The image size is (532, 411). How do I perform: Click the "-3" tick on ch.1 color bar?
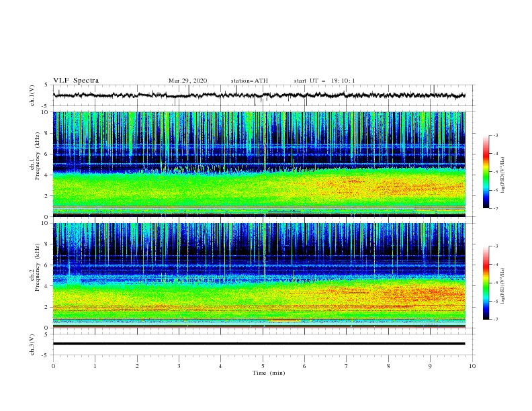point(495,135)
